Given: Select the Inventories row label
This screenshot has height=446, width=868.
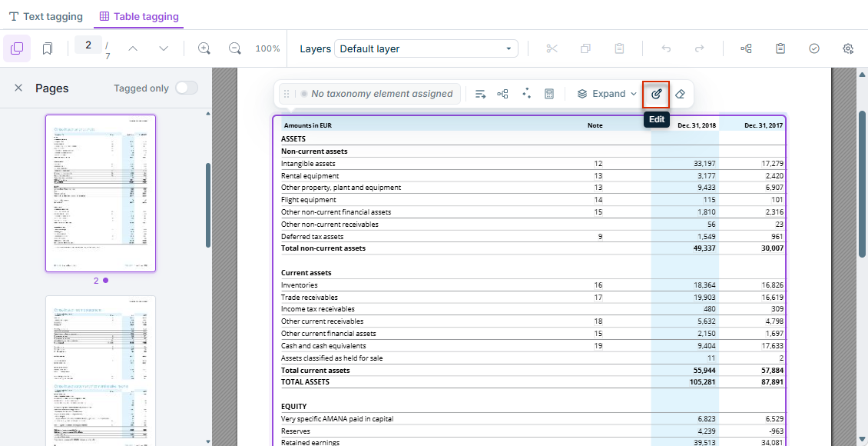Looking at the screenshot, I should tap(300, 285).
